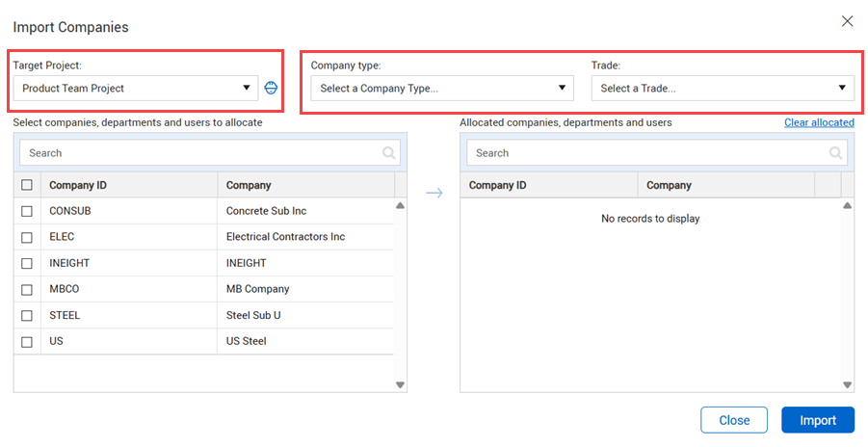Tick the ELEC company checkbox

27,237
